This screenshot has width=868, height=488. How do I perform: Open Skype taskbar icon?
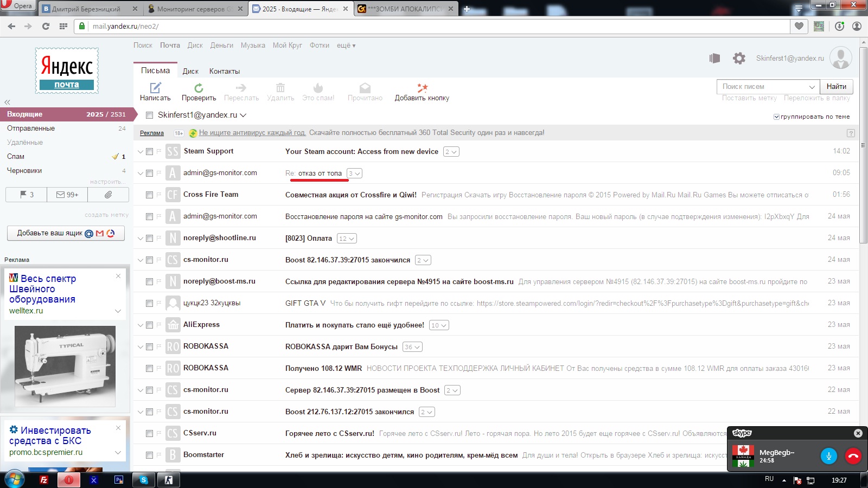coord(144,480)
